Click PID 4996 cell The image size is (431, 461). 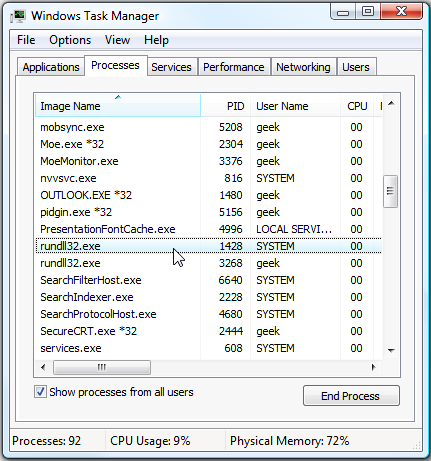point(231,229)
